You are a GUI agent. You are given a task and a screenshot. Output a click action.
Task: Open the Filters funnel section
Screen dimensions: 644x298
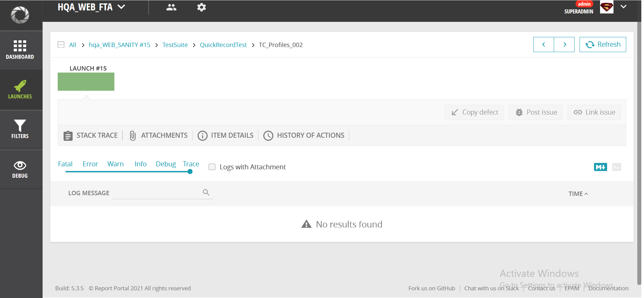(20, 129)
